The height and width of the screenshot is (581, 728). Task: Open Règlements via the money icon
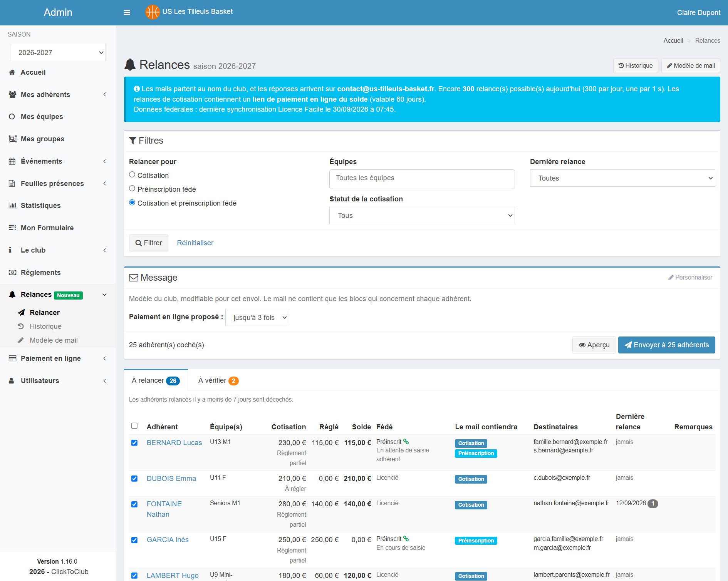click(12, 273)
